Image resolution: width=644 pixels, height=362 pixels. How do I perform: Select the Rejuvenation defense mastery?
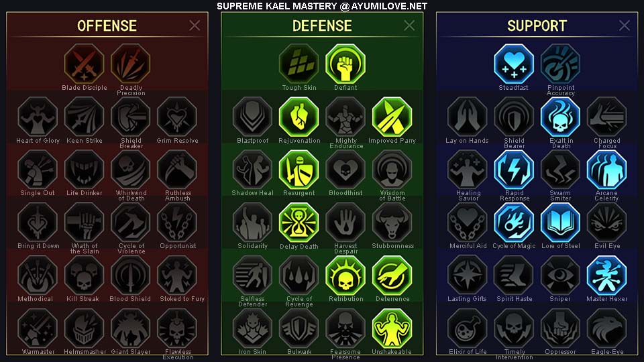click(x=299, y=117)
